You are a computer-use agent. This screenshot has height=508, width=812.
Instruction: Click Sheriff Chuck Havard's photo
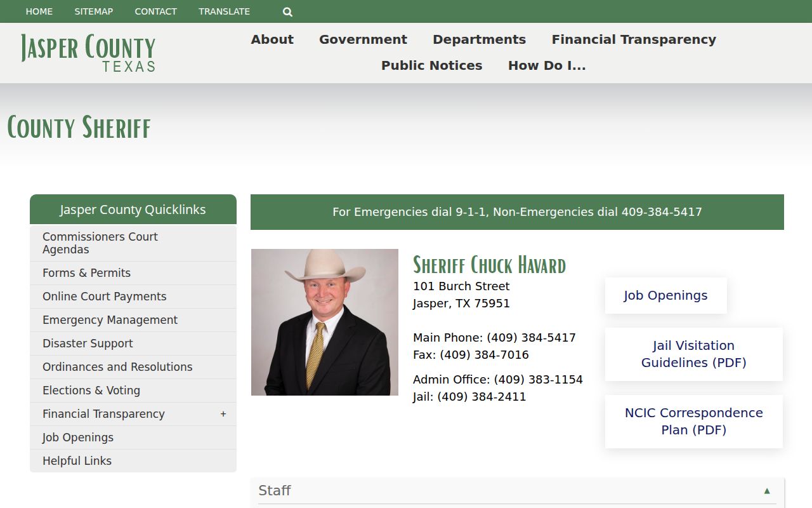pyautogui.click(x=325, y=322)
